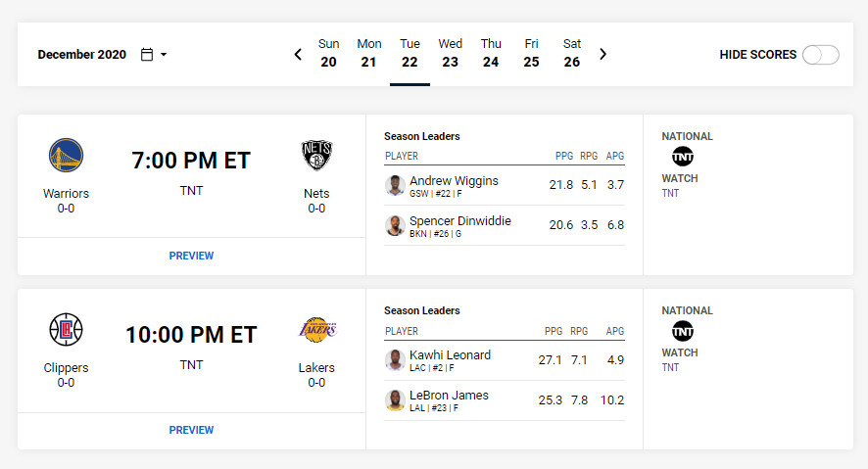Go to previous week with left chevron
868x469 pixels.
coord(298,54)
